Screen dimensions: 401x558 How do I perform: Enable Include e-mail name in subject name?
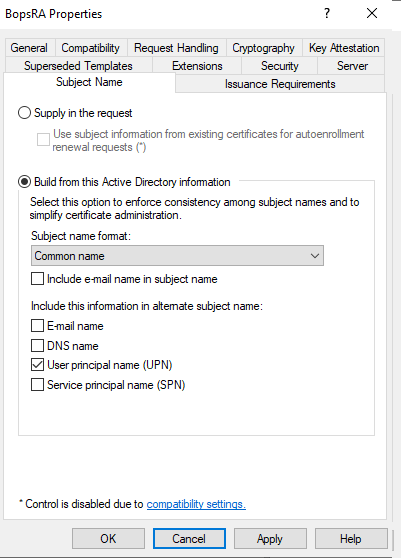37,279
